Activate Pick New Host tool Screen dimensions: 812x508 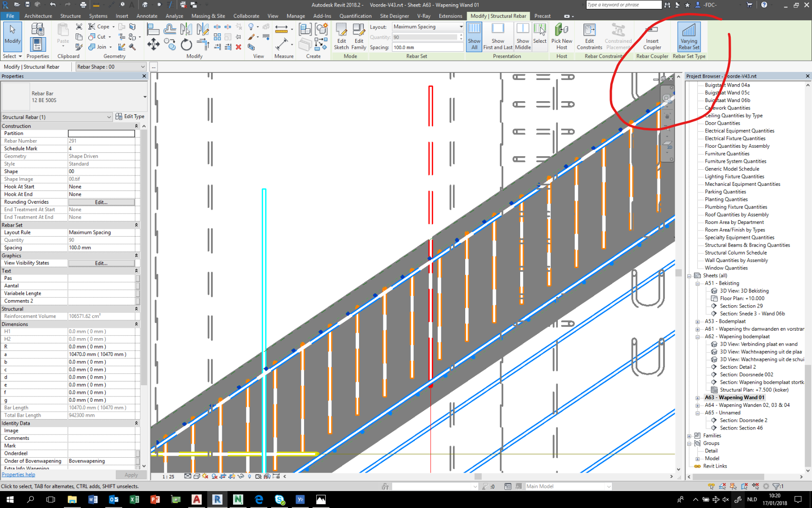[562, 37]
